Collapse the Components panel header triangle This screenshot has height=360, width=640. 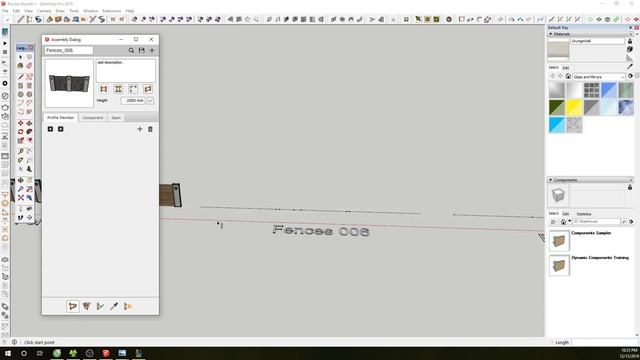coord(551,180)
